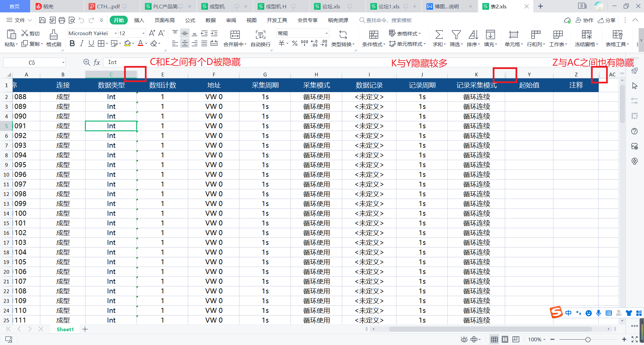Open the Review (审阅) tab
Image resolution: width=644 pixels, height=345 pixels.
[x=231, y=20]
